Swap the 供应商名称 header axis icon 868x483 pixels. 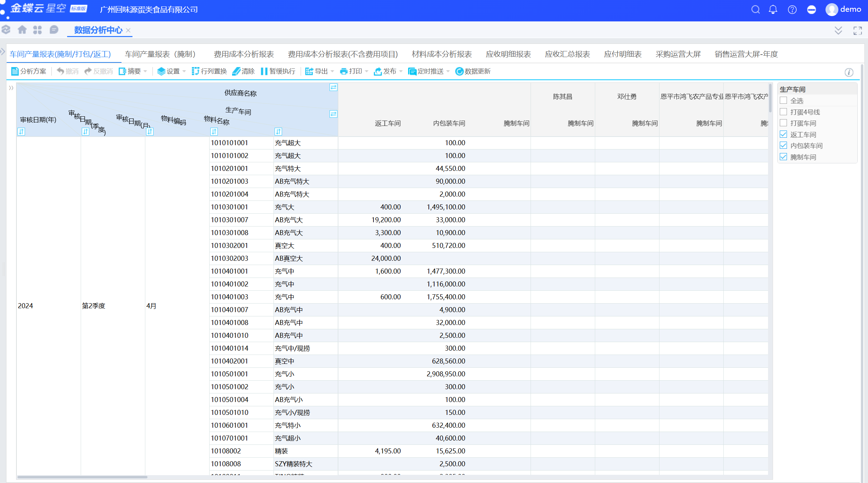coord(333,87)
